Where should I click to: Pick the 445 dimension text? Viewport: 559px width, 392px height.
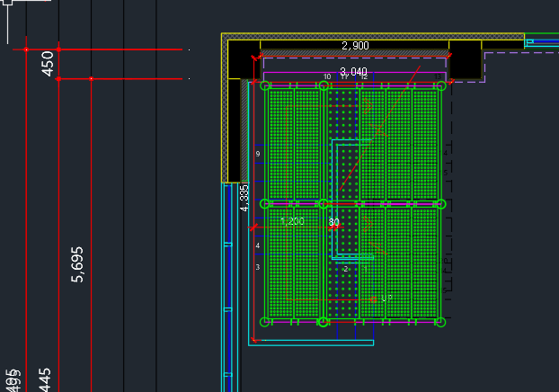coord(45,380)
